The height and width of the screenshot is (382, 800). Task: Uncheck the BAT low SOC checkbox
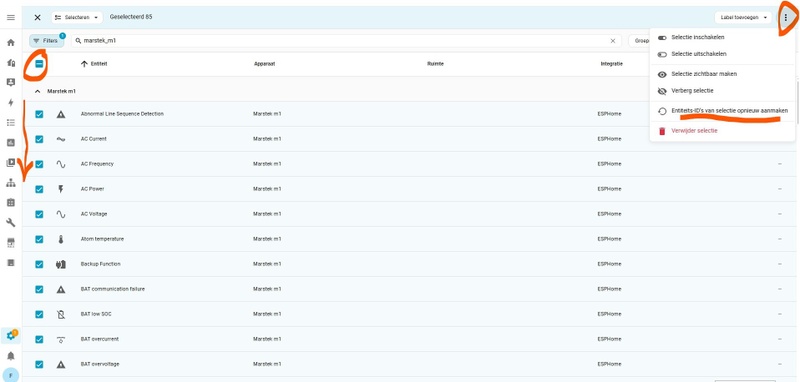click(39, 314)
